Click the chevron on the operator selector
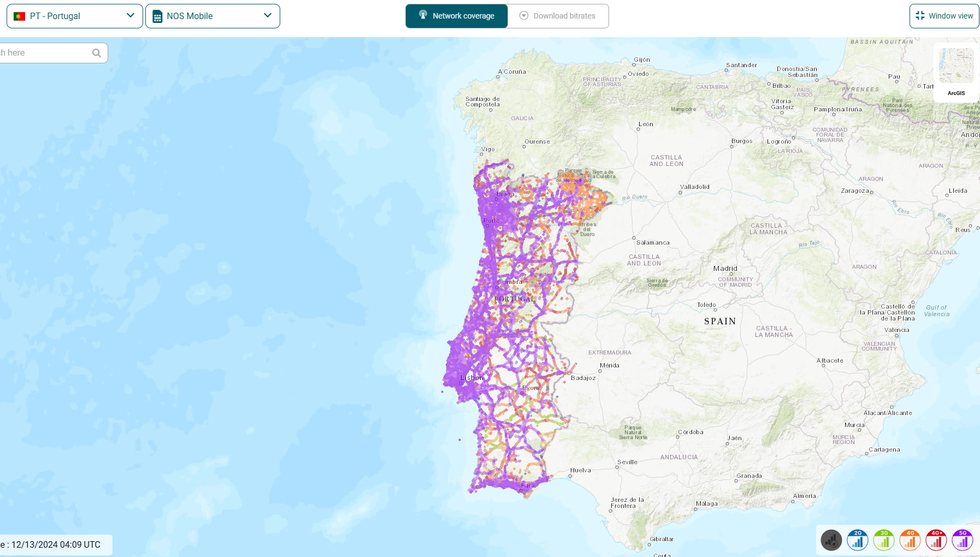 (267, 16)
